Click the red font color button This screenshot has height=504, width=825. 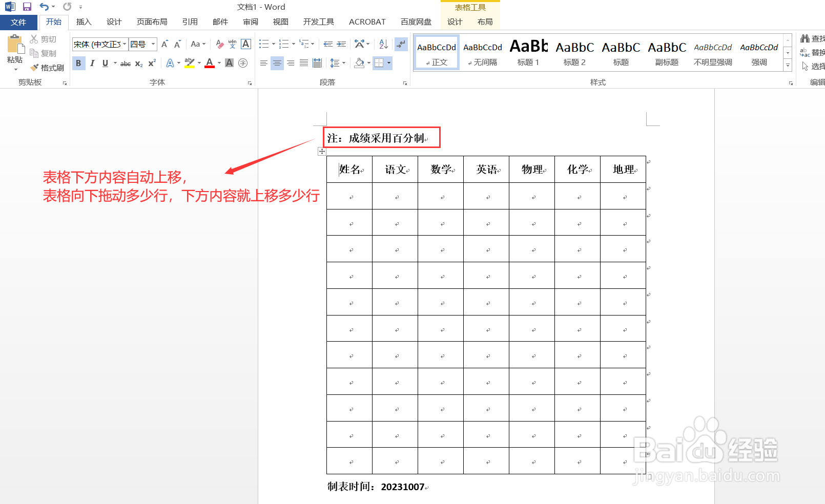pyautogui.click(x=210, y=63)
